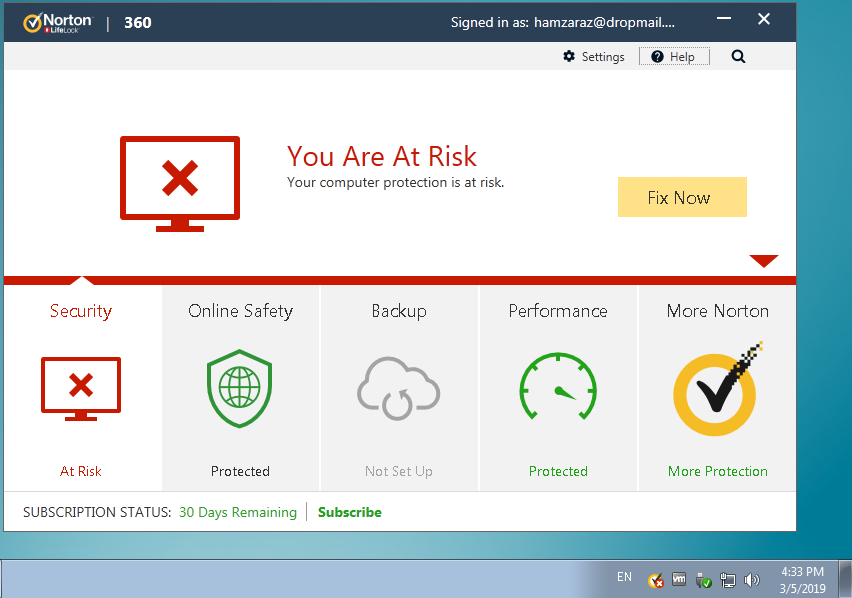Image resolution: width=852 pixels, height=598 pixels.
Task: Click Protected under Online Safety
Action: click(240, 471)
